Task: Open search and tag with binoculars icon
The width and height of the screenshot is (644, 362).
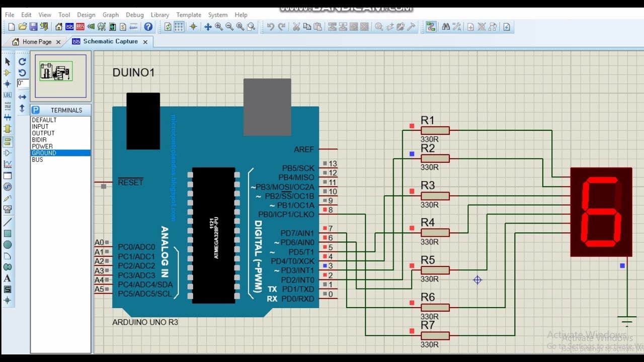Action: (x=446, y=27)
